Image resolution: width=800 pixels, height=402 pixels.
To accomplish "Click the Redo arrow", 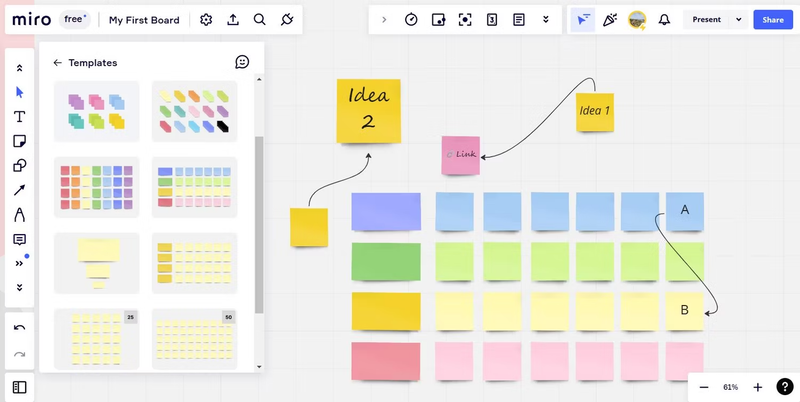I will point(19,354).
